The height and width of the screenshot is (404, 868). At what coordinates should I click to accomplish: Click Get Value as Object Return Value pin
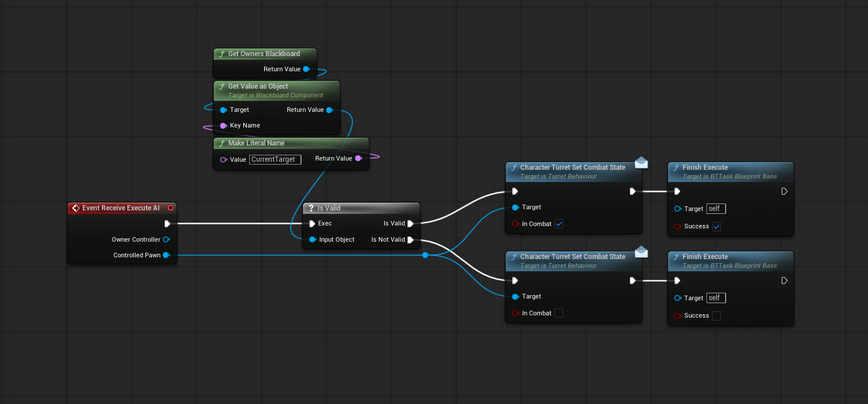coord(329,110)
